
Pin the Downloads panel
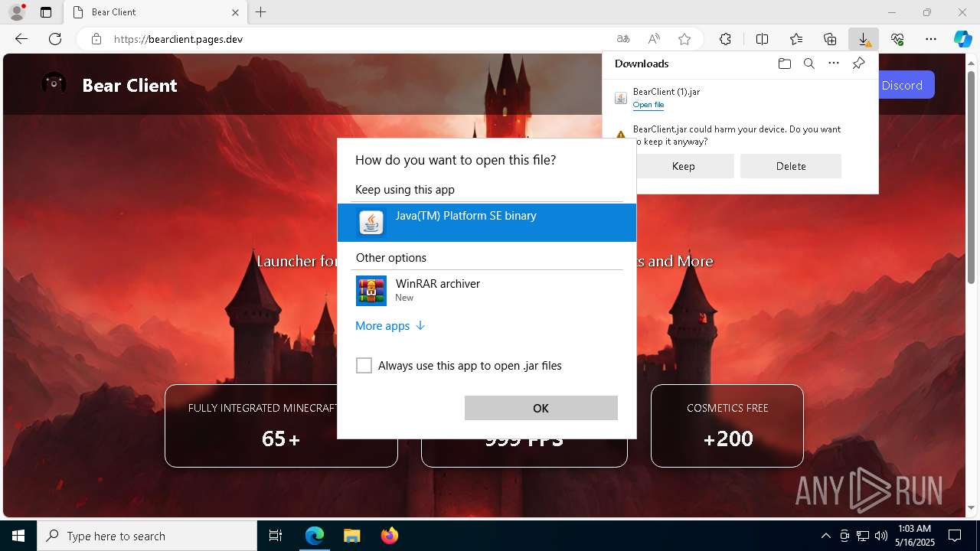point(858,64)
